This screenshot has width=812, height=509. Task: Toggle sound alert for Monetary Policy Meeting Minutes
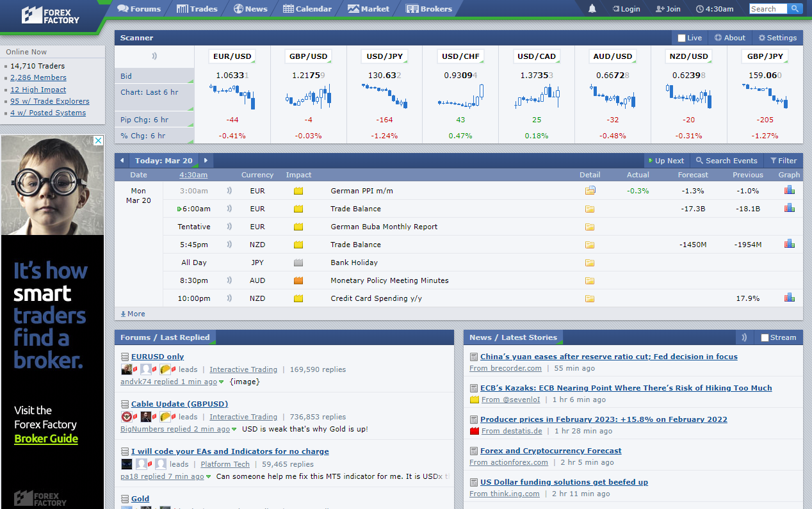[229, 280]
